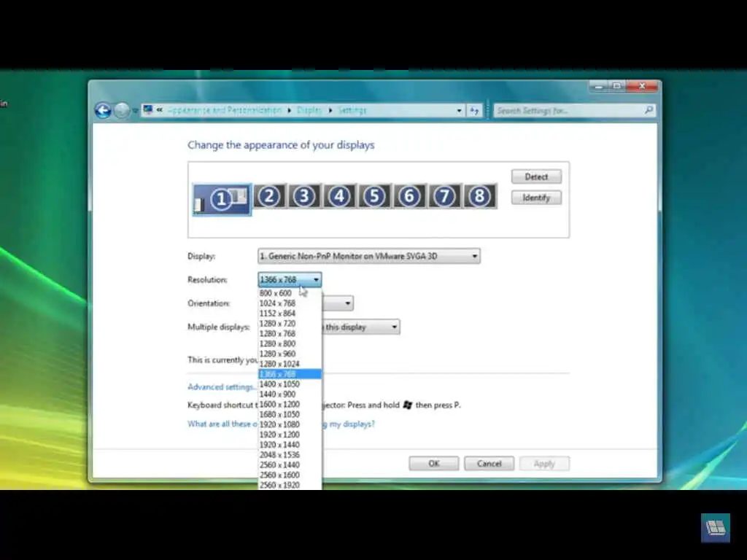The image size is (747, 560).
Task: Choose 2560 x 1440 resolution
Action: [290, 465]
